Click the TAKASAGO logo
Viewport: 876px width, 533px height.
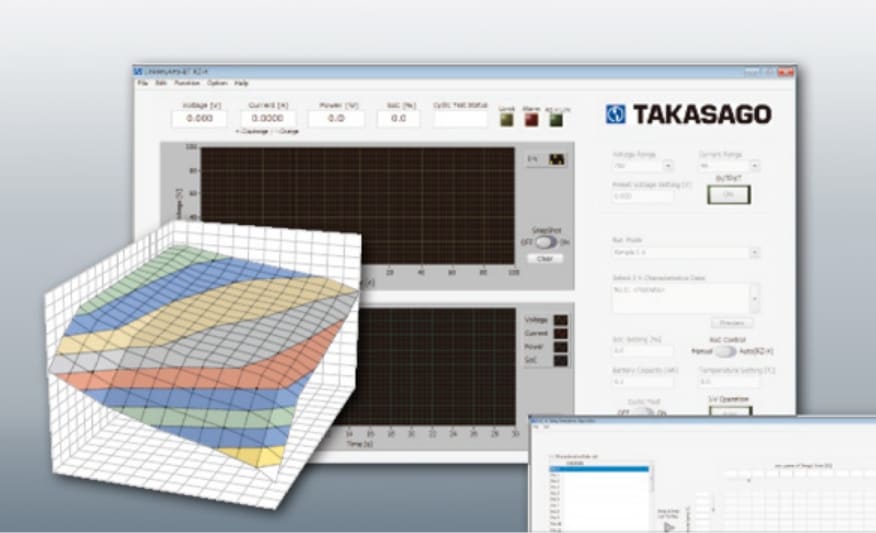click(688, 115)
